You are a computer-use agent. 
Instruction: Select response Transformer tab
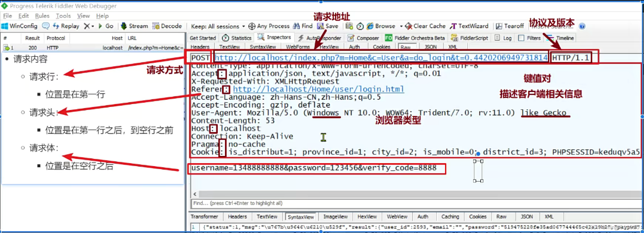205,217
